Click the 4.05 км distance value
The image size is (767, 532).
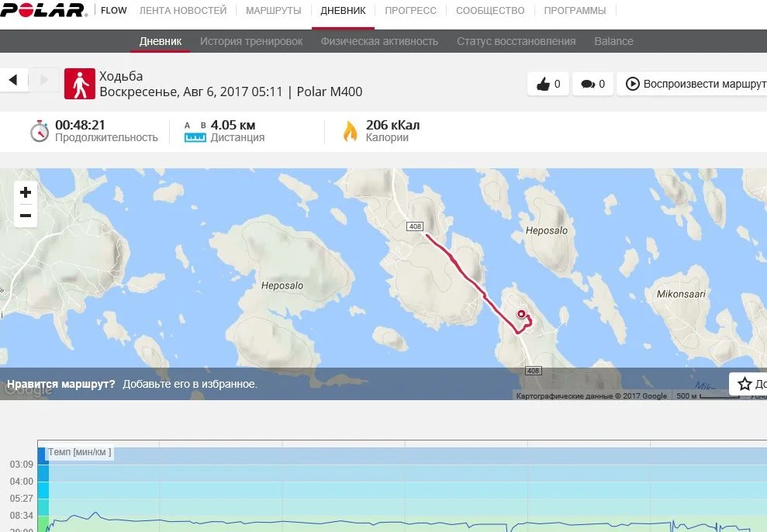(233, 125)
